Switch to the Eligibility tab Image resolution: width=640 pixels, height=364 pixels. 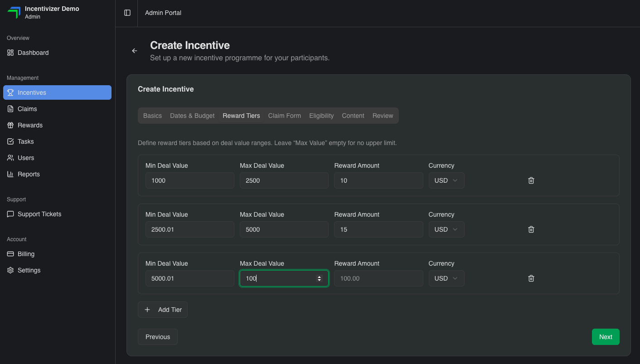click(x=321, y=116)
